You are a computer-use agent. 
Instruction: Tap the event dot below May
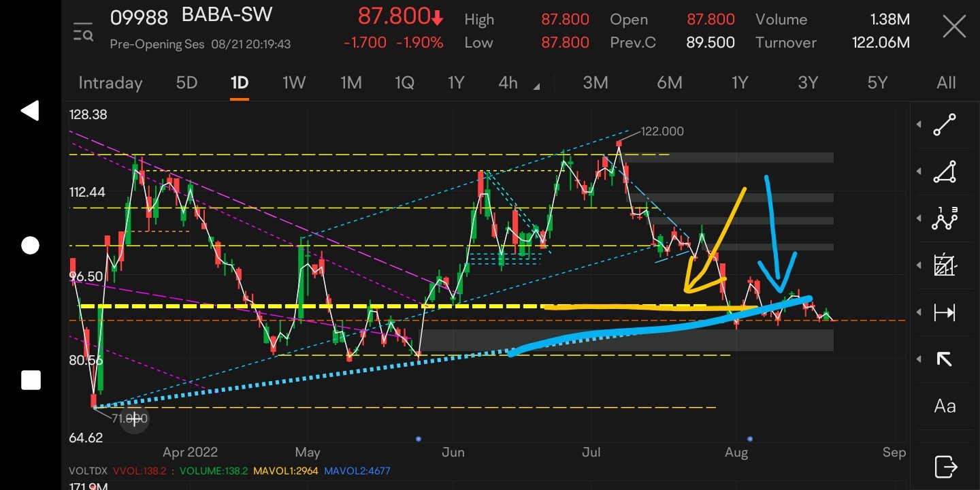pos(418,439)
